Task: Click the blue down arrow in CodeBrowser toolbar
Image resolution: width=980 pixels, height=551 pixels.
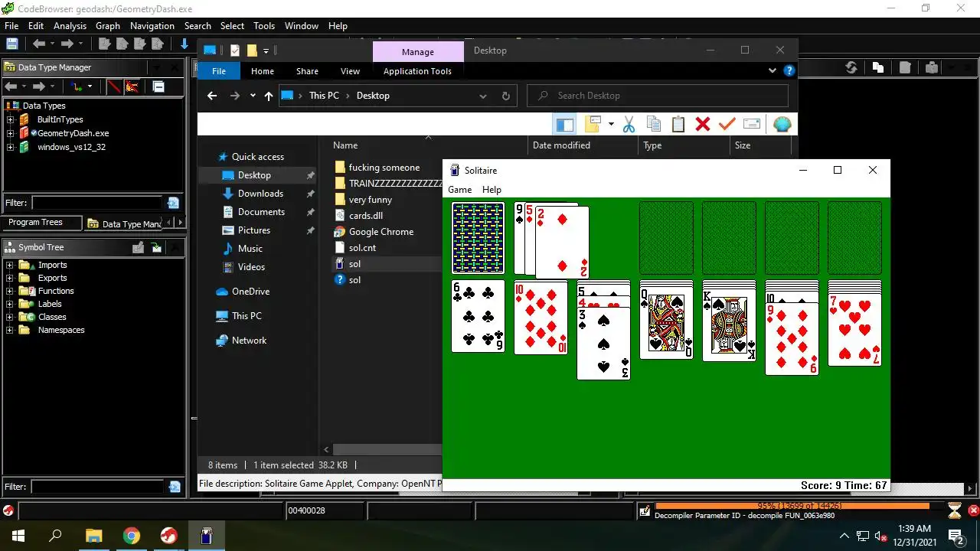Action: coord(185,44)
